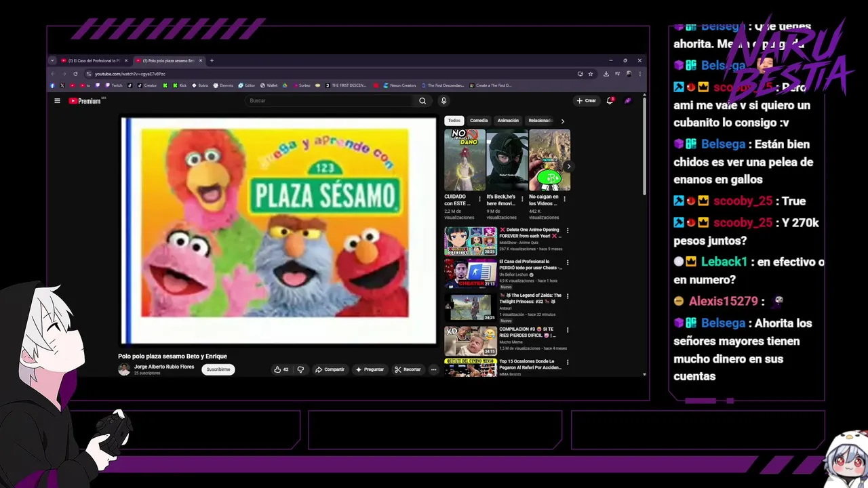Screen dimensions: 868x488
Task: Open Jorge Alberto Rubio Flores channel avatar
Action: 124,369
